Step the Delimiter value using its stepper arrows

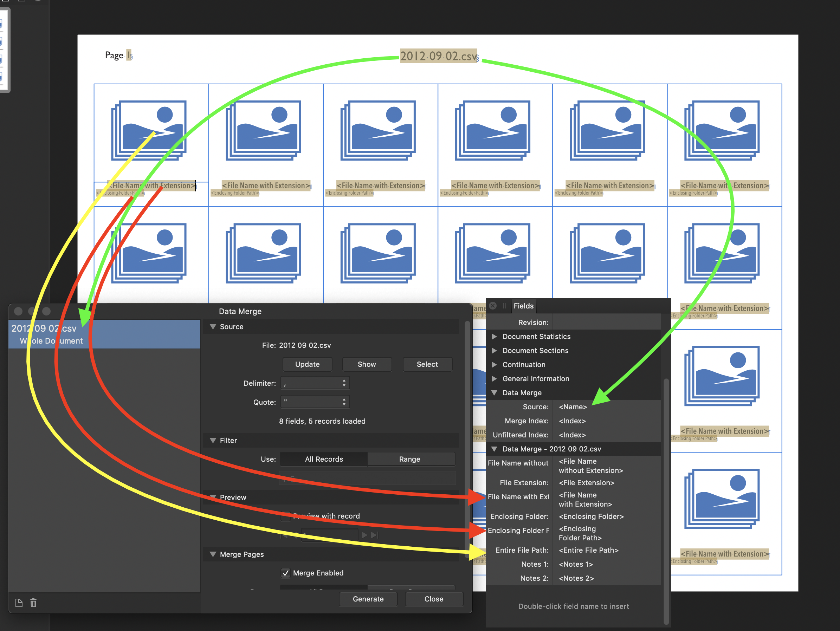(x=344, y=383)
